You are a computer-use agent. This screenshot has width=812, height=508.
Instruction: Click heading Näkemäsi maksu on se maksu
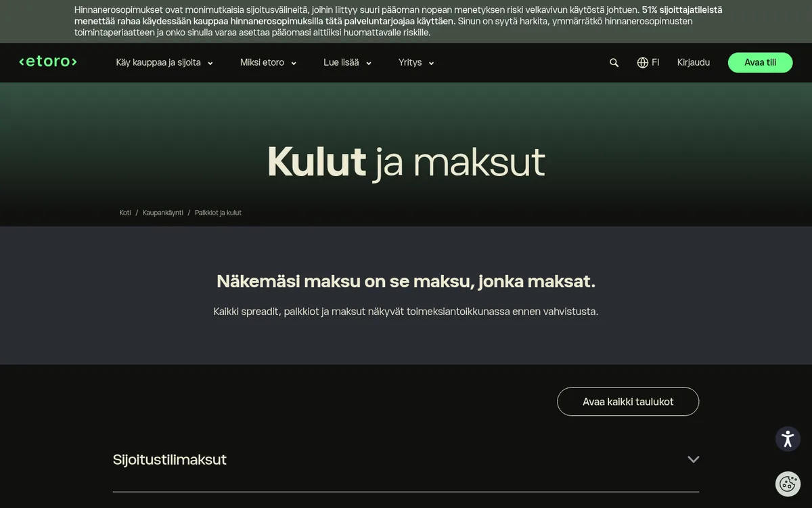coord(406,281)
